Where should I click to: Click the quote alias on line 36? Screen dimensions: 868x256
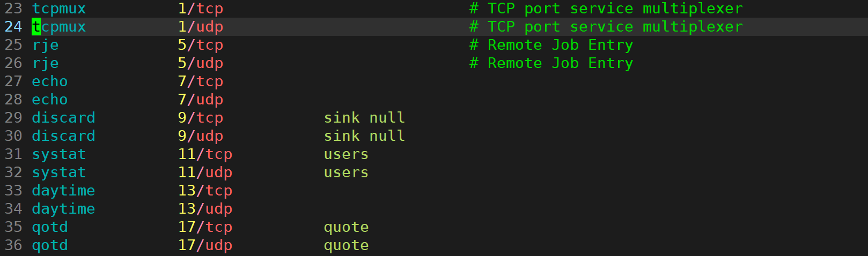pyautogui.click(x=347, y=245)
